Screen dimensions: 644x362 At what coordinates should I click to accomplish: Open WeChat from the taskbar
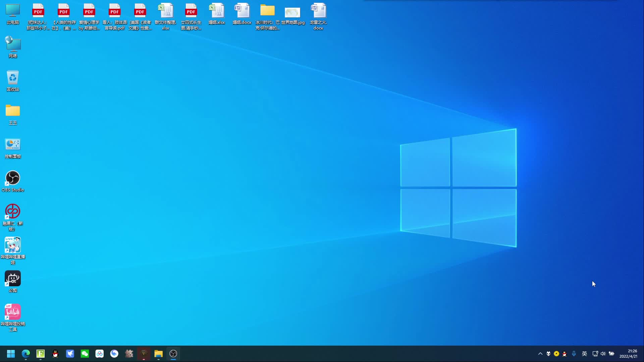pyautogui.click(x=85, y=354)
